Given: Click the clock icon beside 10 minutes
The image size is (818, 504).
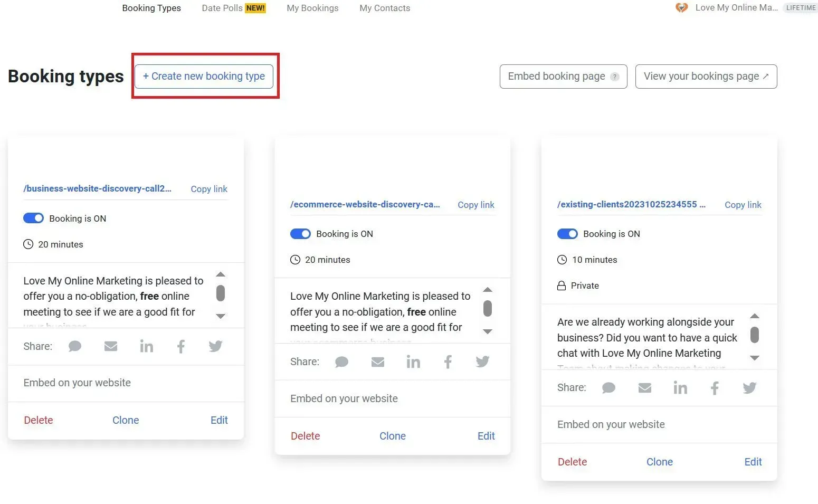Looking at the screenshot, I should [x=562, y=260].
